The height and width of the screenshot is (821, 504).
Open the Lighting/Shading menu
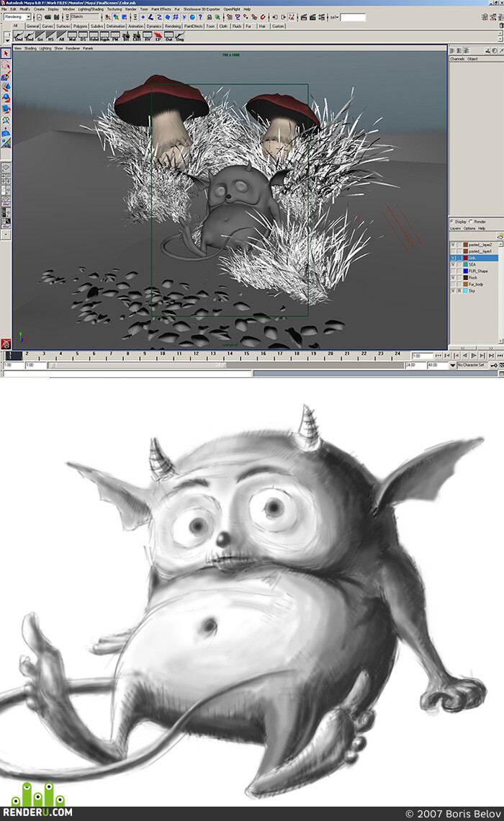91,9
